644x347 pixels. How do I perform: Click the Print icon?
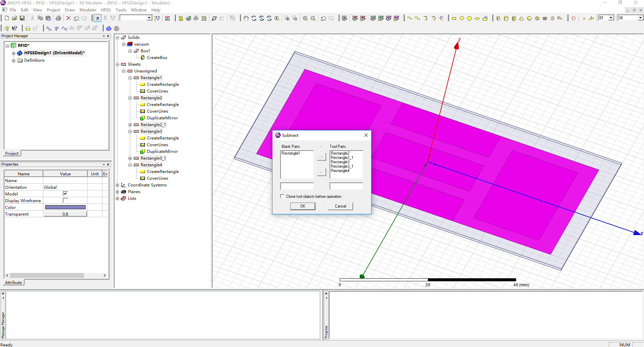(x=58, y=18)
